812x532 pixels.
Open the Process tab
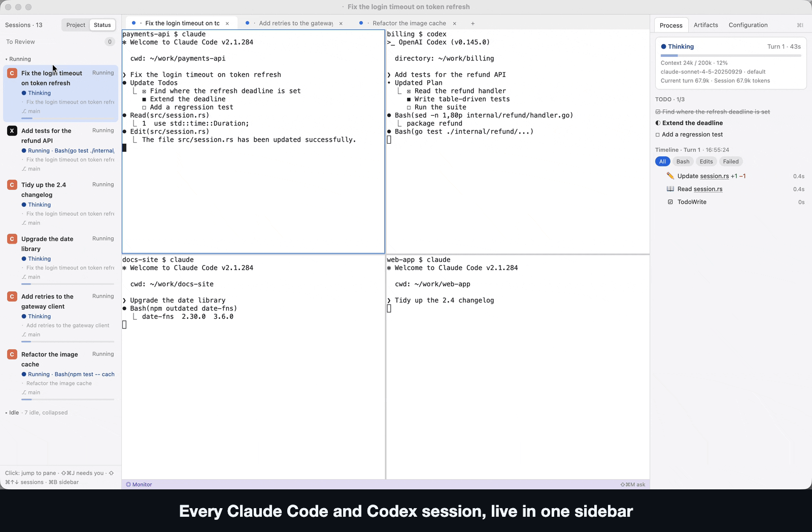[671, 25]
